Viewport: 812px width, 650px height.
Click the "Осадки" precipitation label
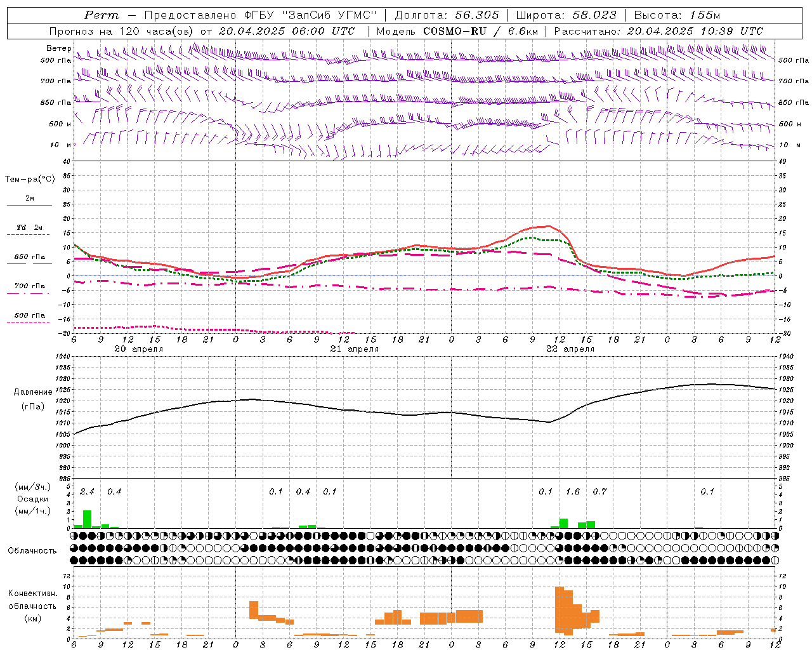33,499
